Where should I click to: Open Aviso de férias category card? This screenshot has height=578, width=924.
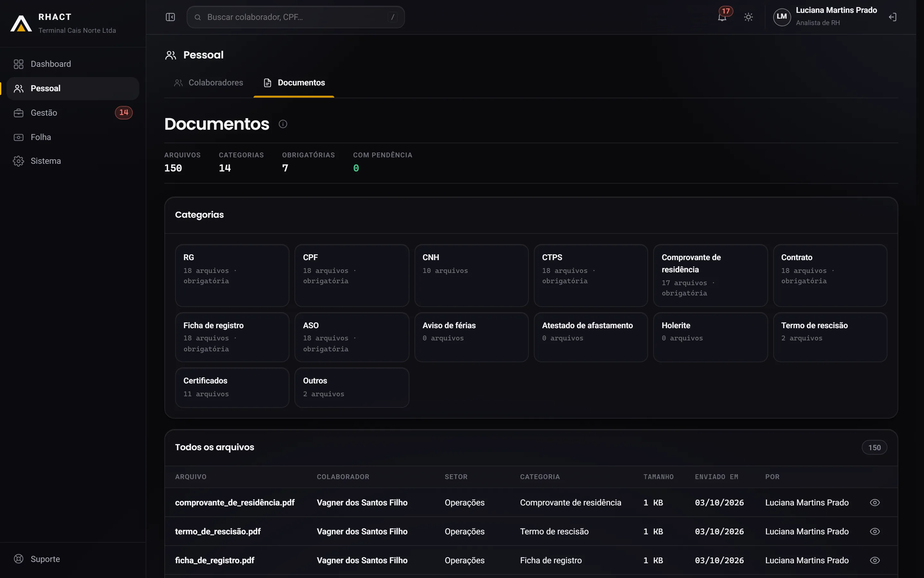tap(471, 337)
